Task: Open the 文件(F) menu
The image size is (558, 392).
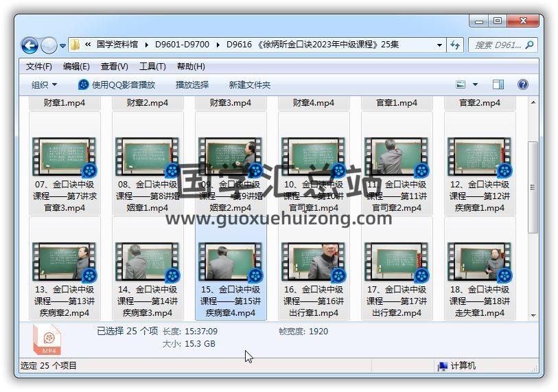Action: (x=39, y=67)
